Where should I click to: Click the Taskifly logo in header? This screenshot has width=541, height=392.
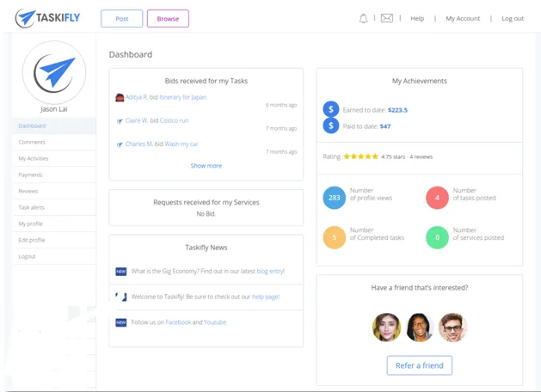[47, 18]
